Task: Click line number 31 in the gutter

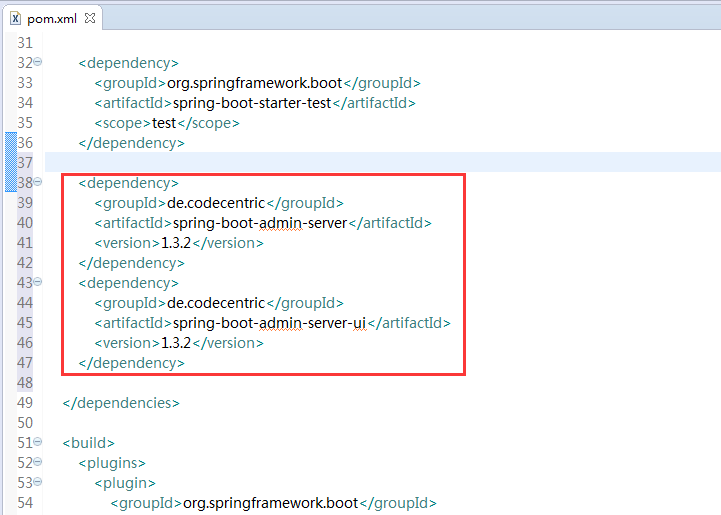Action: pos(25,43)
